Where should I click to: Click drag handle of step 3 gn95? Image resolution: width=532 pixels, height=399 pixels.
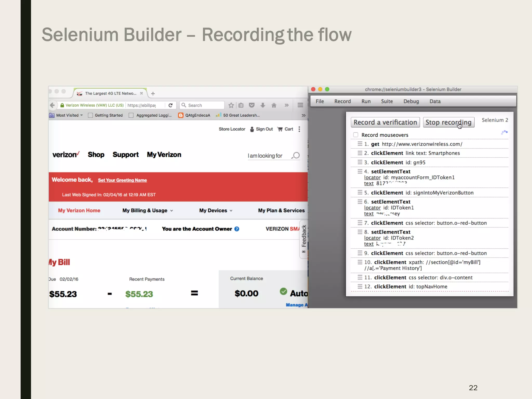tap(360, 162)
